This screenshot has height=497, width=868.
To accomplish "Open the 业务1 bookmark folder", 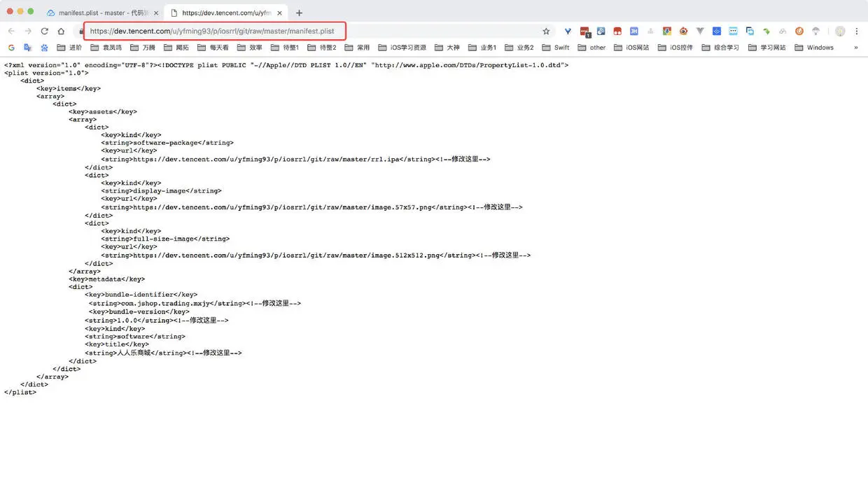I will (482, 48).
